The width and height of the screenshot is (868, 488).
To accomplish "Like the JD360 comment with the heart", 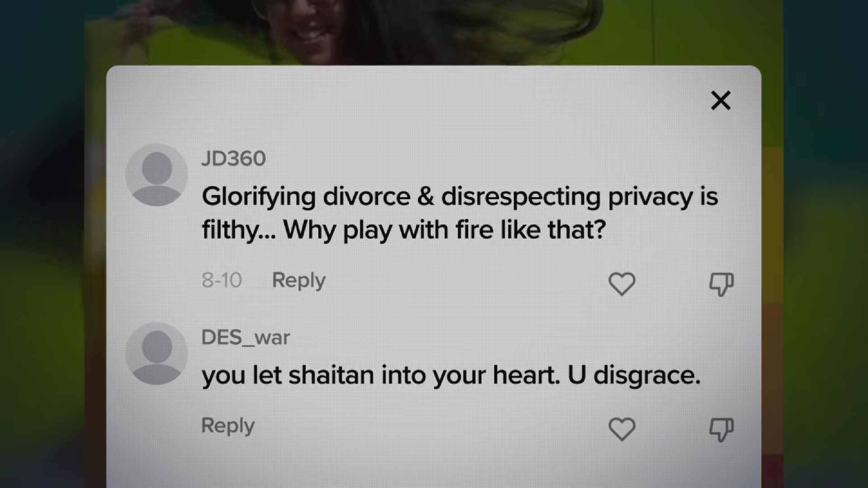I will click(622, 284).
